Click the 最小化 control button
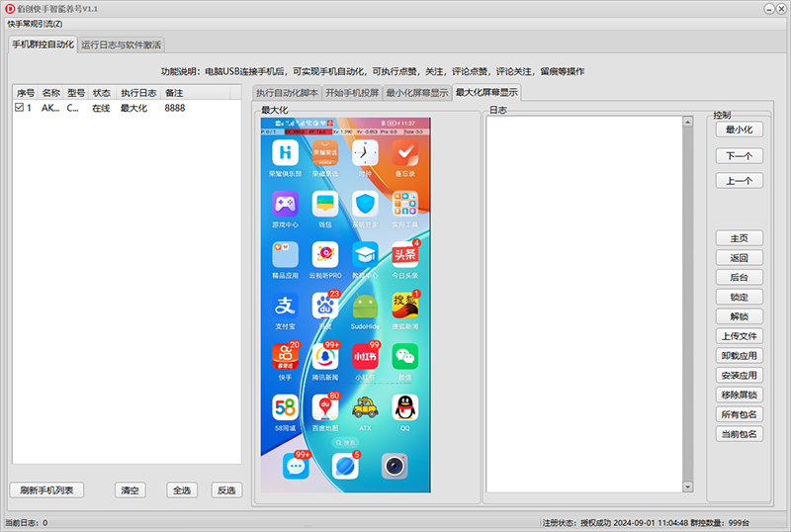Viewport: 791px width, 532px height. coord(739,130)
